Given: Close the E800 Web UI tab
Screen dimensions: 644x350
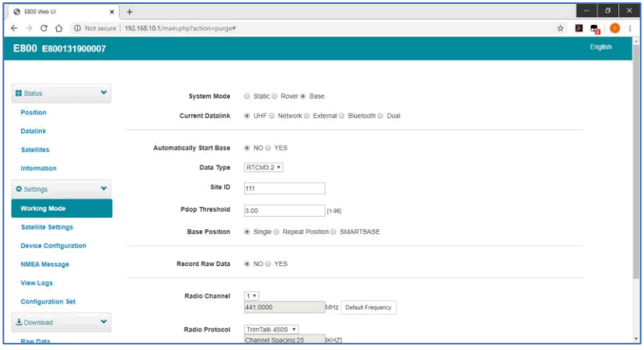Looking at the screenshot, I should (x=112, y=12).
